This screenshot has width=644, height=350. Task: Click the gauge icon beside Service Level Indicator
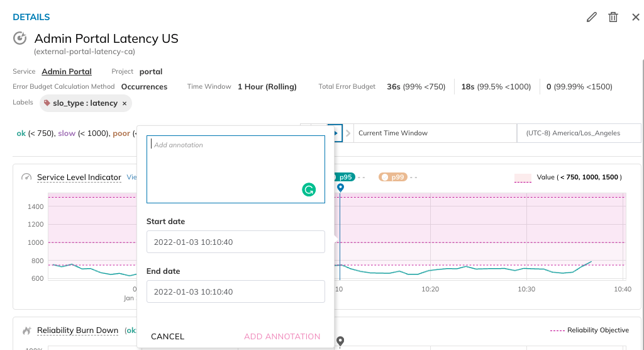tap(26, 178)
